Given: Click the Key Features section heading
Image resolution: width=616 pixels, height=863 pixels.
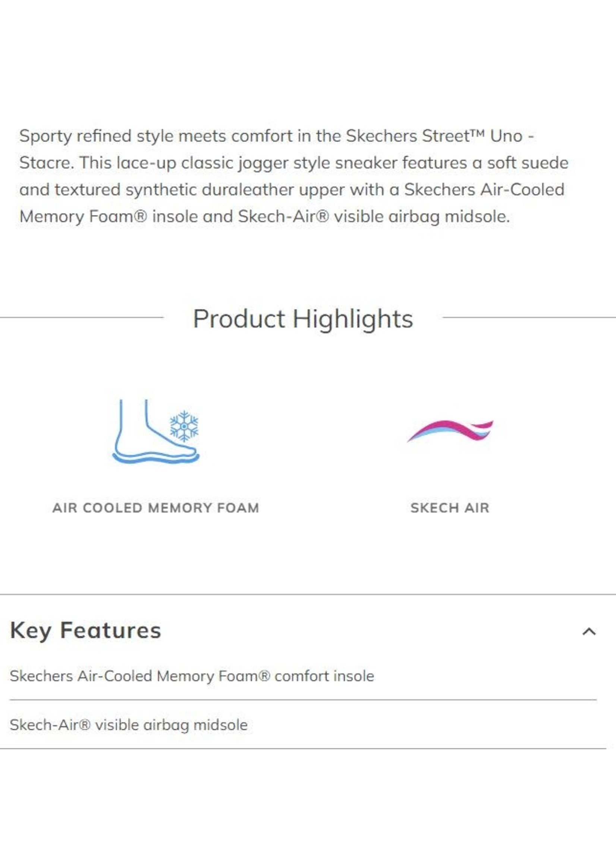Looking at the screenshot, I should click(86, 631).
